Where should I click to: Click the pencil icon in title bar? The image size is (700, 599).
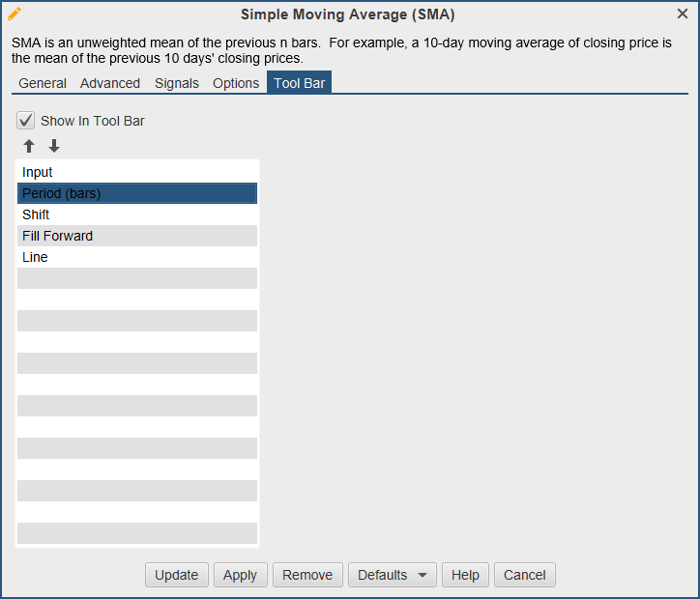(15, 14)
